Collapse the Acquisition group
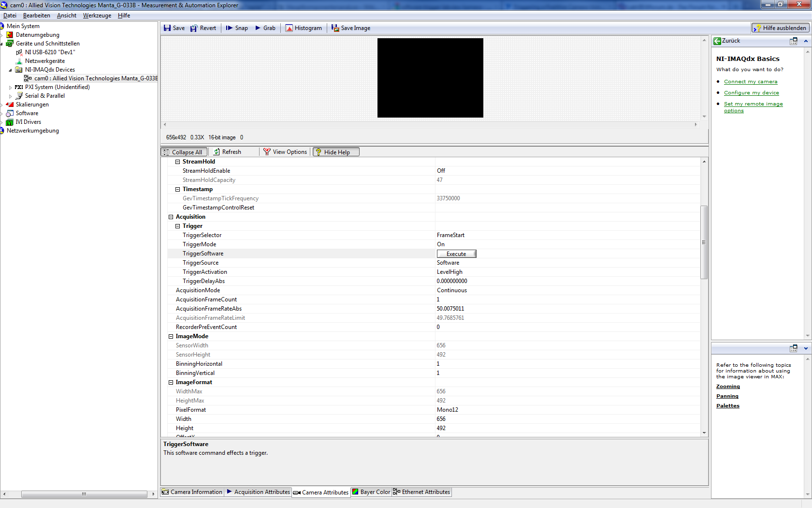 (171, 217)
